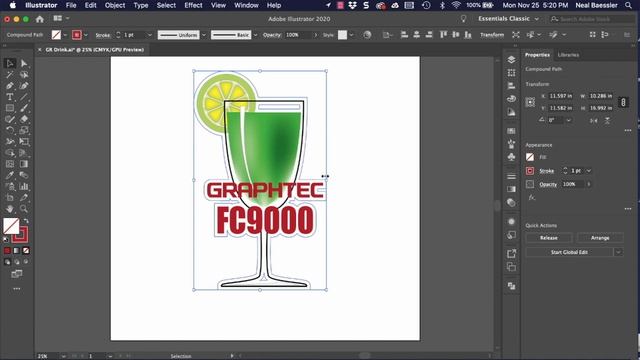Select the Gradient tool
The width and height of the screenshot is (640, 360).
click(24, 164)
